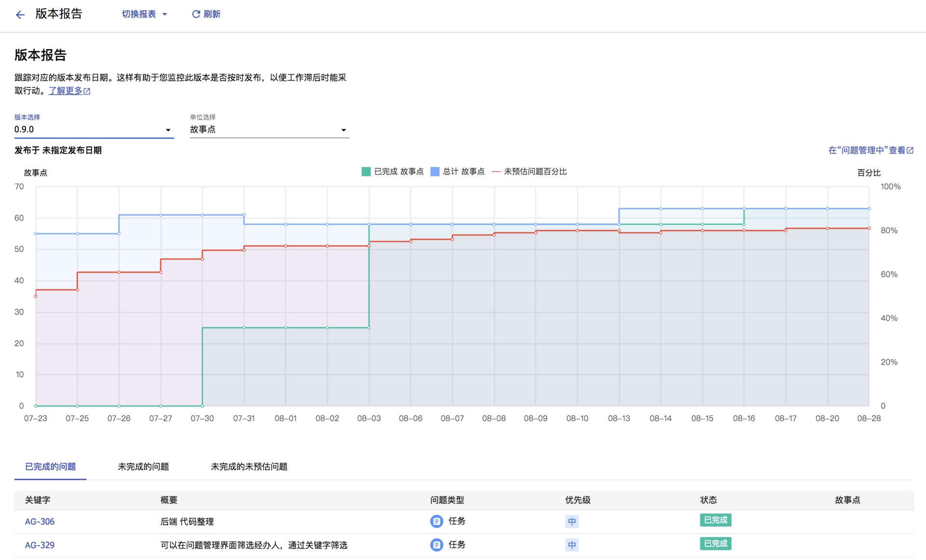Click the 08-28 date label on chart axis
This screenshot has width=926, height=560.
coord(869,418)
